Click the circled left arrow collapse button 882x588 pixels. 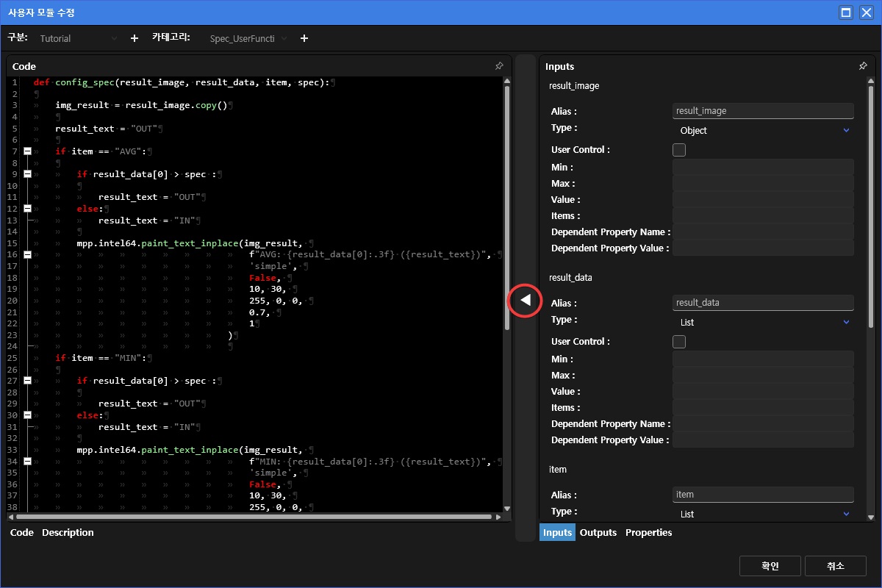[526, 300]
